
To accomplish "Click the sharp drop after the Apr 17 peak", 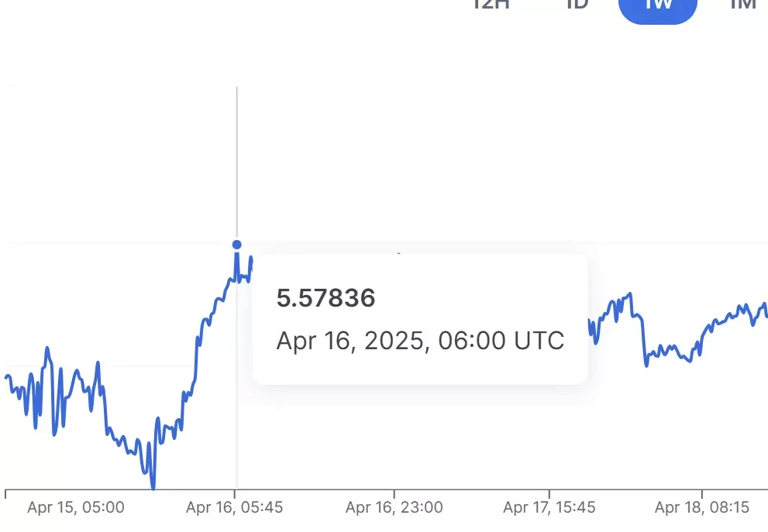I will 644,342.
